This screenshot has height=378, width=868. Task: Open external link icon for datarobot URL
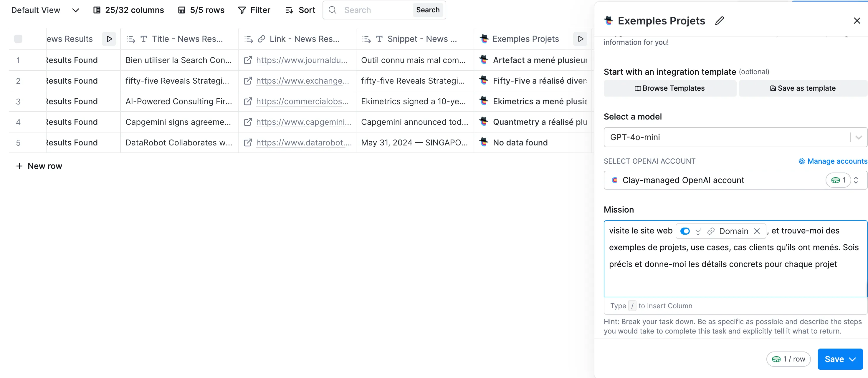(x=248, y=142)
